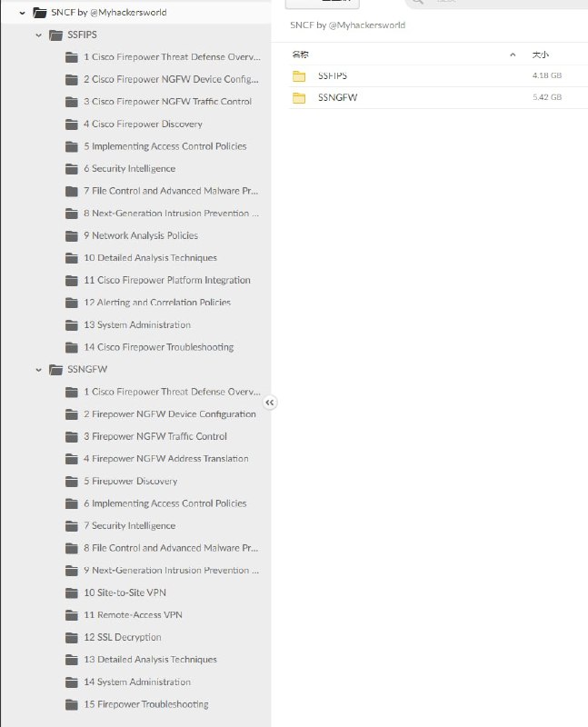The height and width of the screenshot is (727, 588).
Task: Open the SSNGFW folder icon in the file list
Action: pos(299,98)
